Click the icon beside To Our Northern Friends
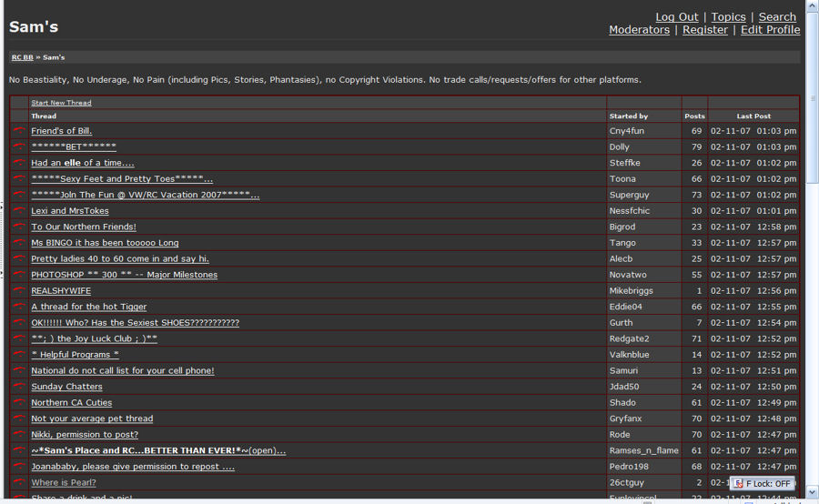819x504 pixels. click(19, 227)
